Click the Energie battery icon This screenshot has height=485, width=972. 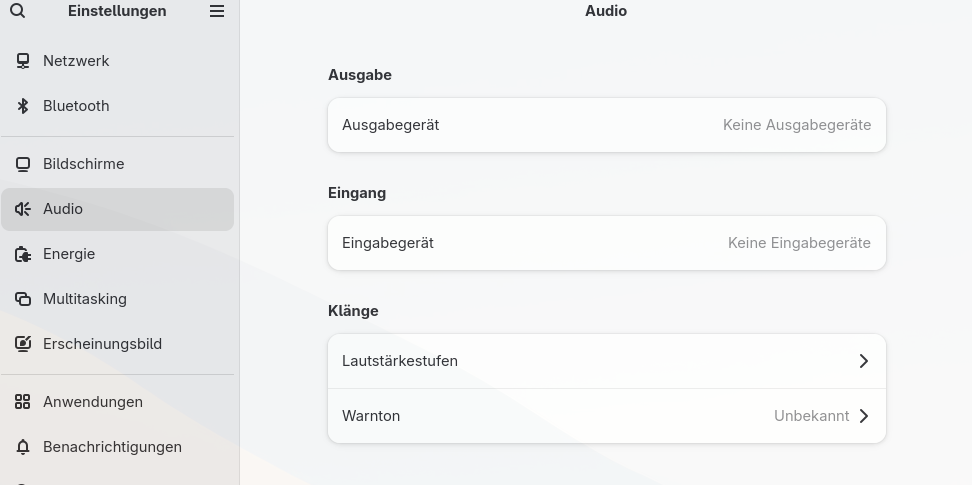[23, 254]
